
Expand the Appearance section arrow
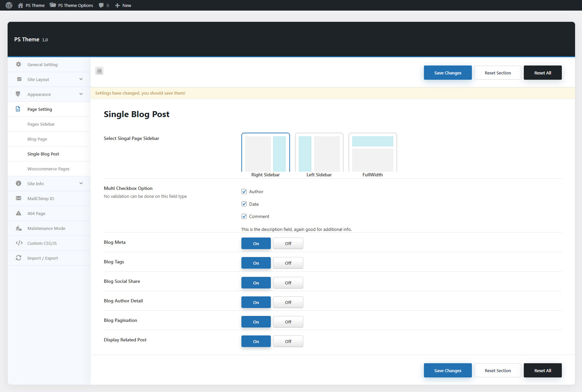[81, 94]
